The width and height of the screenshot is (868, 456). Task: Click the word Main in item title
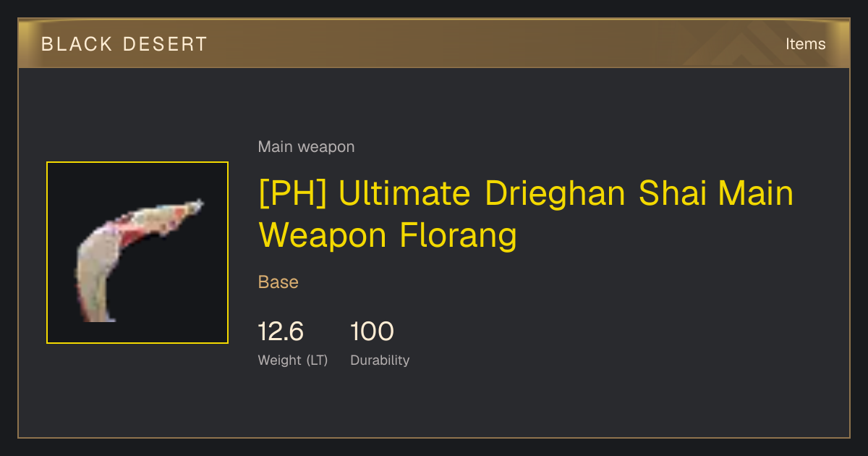coord(757,194)
